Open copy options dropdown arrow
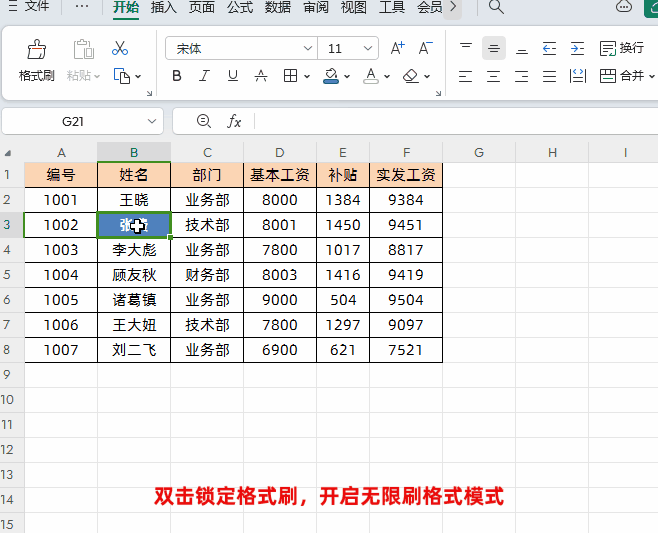The width and height of the screenshot is (658, 533). click(138, 76)
